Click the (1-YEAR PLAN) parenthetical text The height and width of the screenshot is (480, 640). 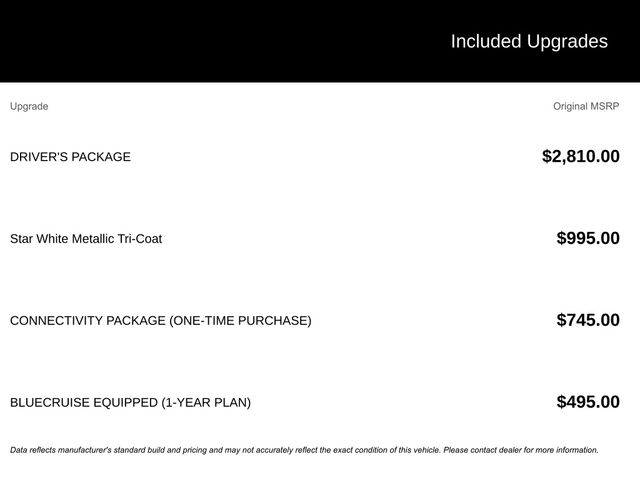point(206,403)
